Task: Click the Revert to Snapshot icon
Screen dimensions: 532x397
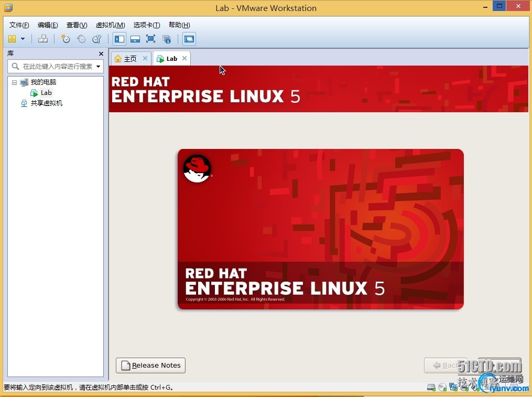Action: click(81, 39)
